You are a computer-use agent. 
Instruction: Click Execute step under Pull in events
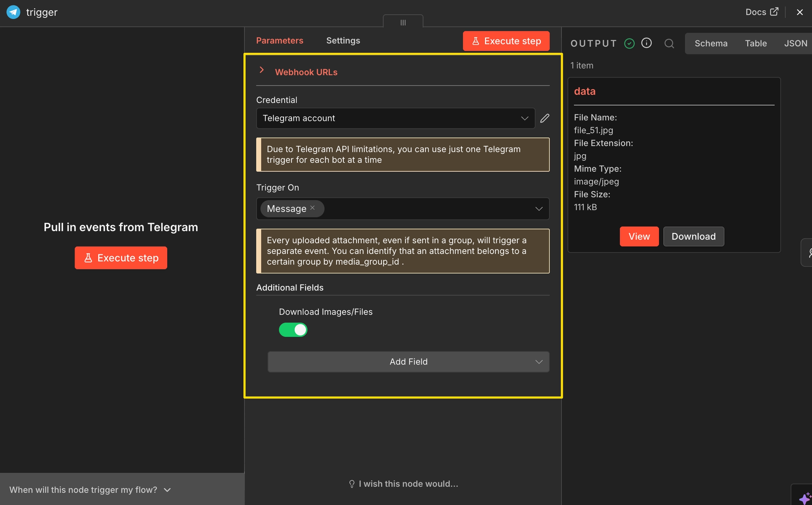[x=121, y=258]
